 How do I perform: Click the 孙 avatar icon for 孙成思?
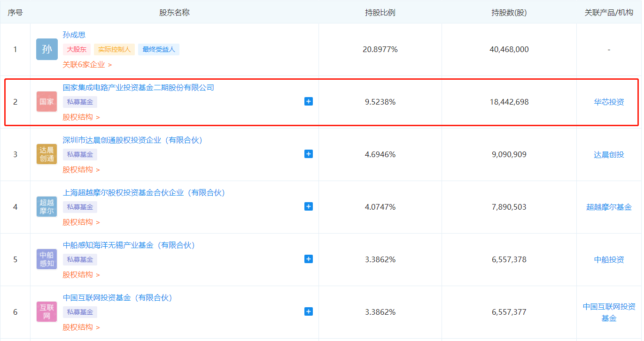coord(47,49)
